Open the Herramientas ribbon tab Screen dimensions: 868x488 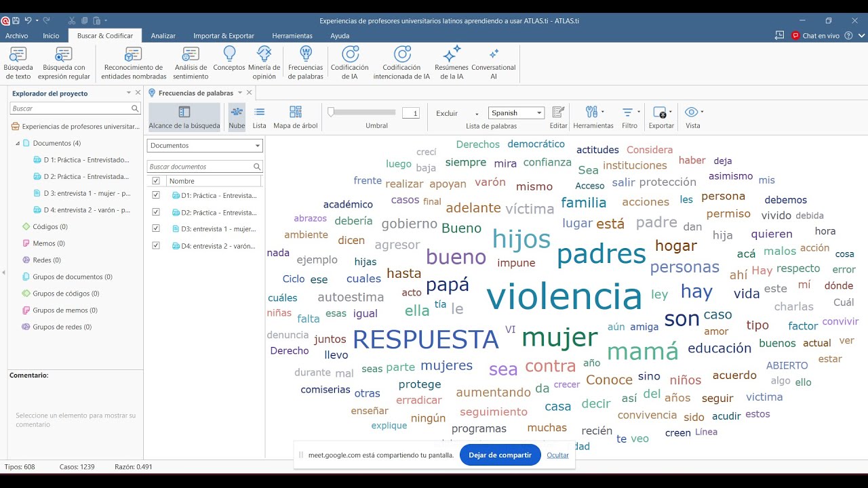[x=292, y=36]
